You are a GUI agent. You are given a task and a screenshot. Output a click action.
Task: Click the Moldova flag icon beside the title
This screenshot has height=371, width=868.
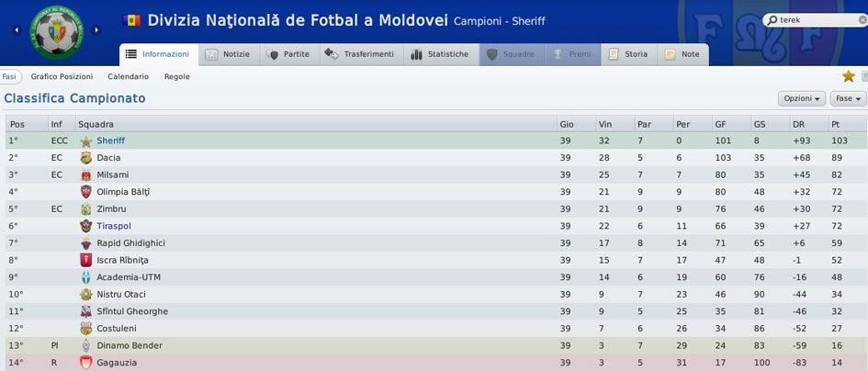[131, 20]
